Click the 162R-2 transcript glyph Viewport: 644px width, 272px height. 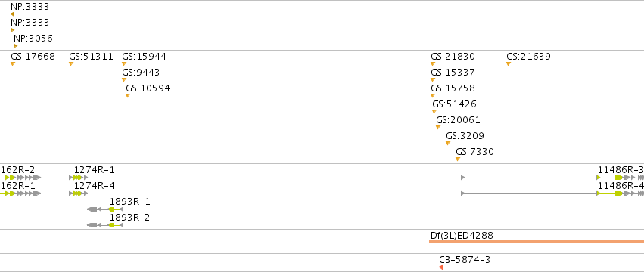pos(20,178)
